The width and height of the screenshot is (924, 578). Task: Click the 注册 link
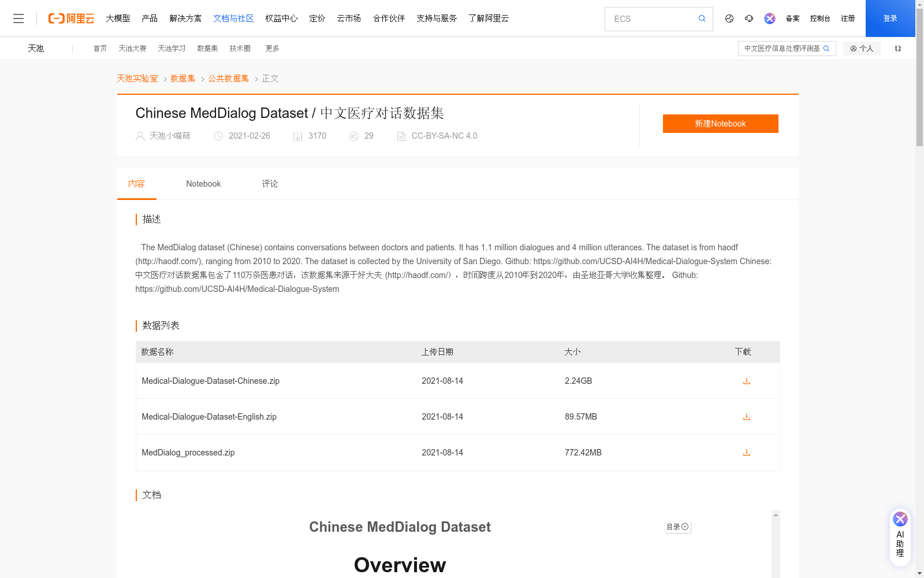coord(848,18)
